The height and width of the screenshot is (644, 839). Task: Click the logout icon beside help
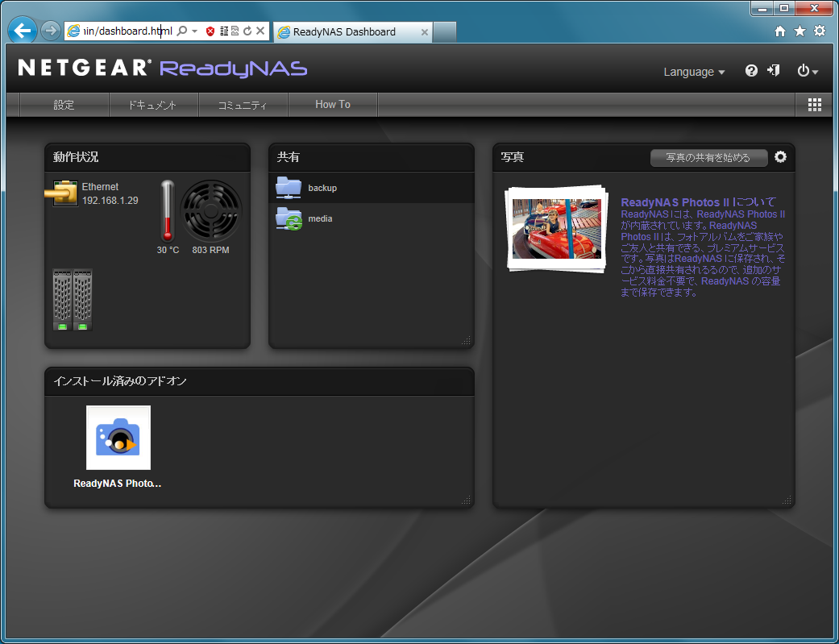(x=774, y=71)
